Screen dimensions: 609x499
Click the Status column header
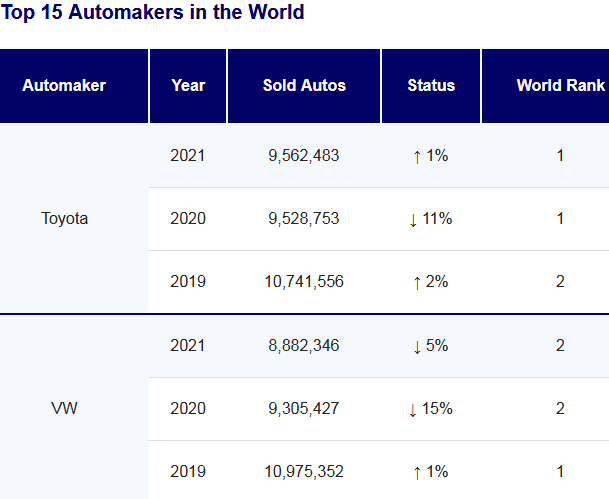tap(431, 86)
